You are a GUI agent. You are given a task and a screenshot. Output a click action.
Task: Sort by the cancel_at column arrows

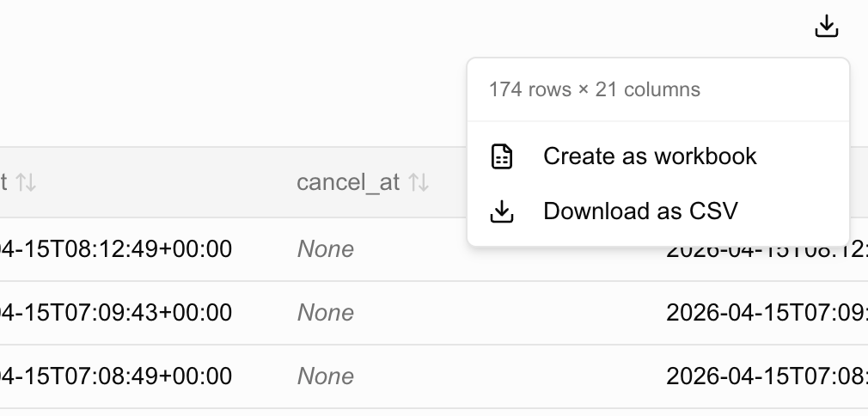(x=419, y=182)
